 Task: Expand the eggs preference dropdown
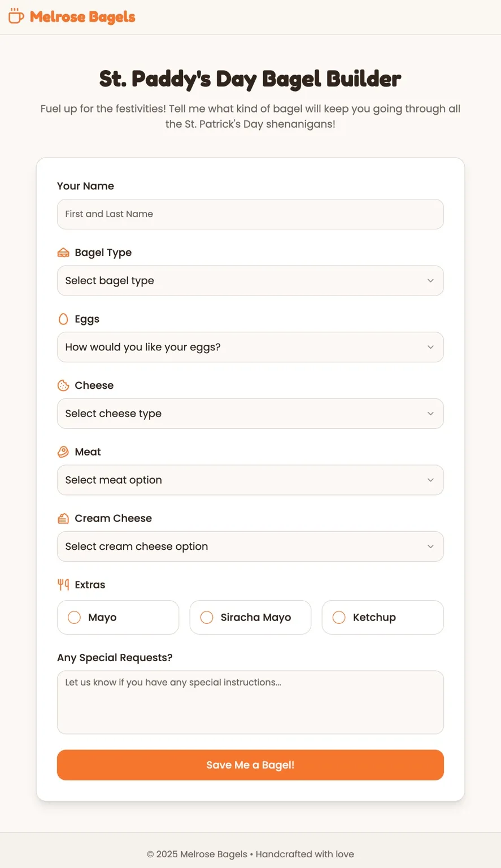250,347
